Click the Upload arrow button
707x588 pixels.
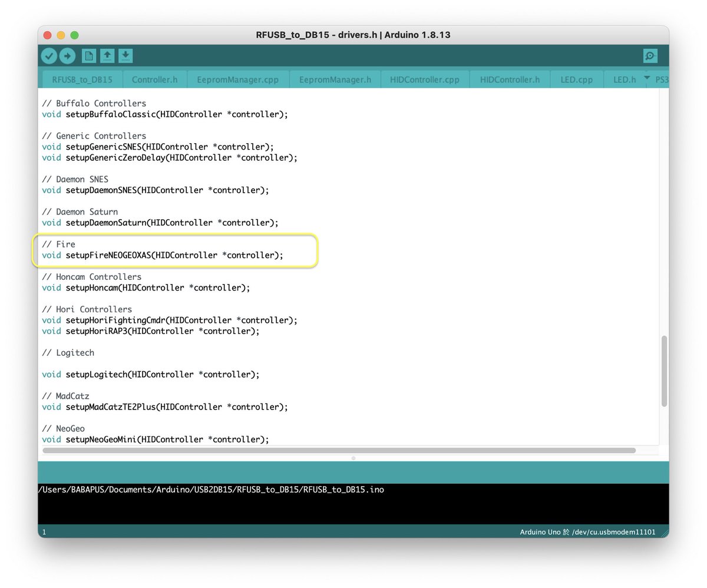pyautogui.click(x=68, y=56)
